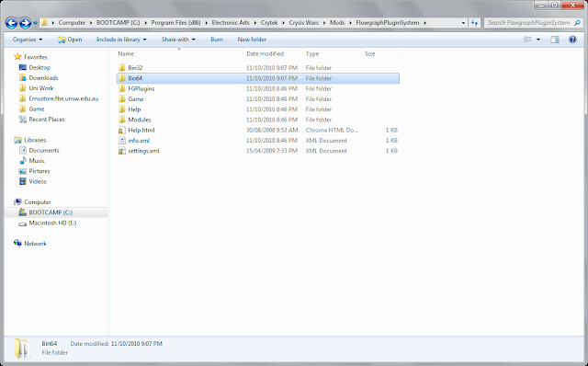Click the Open toolbar button
Viewport: 588px width, 366px height.
70,40
